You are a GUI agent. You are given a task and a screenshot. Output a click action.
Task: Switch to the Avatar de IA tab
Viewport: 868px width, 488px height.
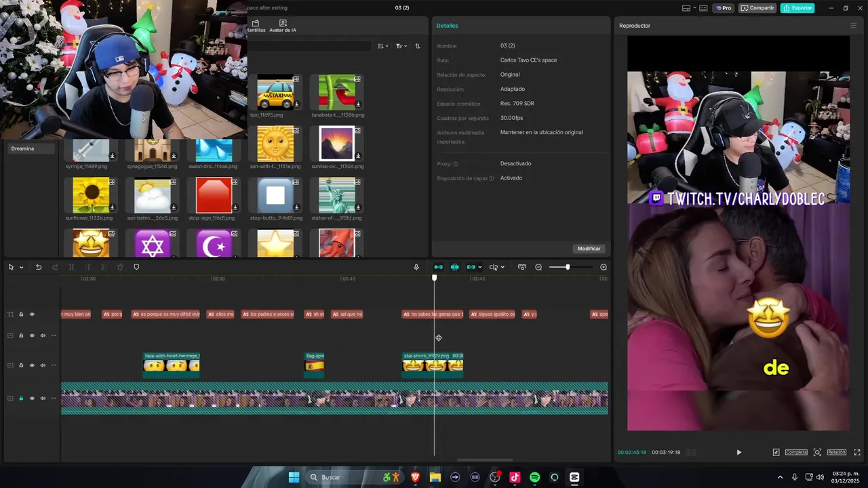pyautogui.click(x=283, y=26)
